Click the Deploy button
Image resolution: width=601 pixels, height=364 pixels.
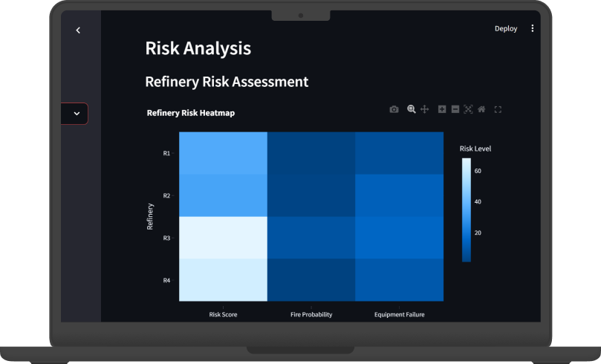click(506, 28)
